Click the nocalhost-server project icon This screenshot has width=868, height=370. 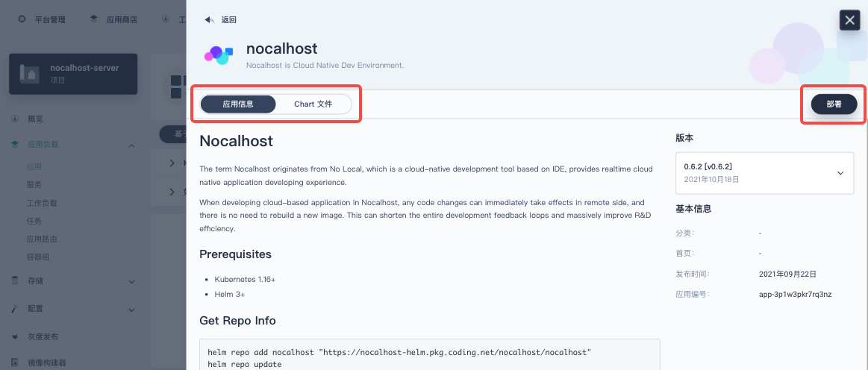click(30, 74)
